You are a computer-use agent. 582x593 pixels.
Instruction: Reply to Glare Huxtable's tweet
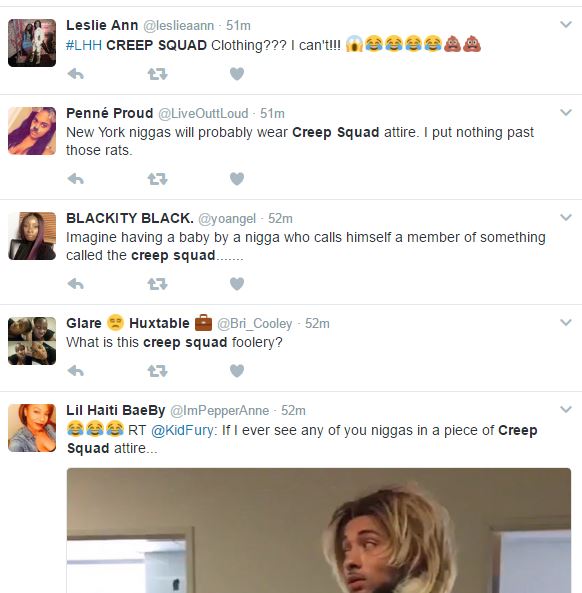click(x=76, y=371)
